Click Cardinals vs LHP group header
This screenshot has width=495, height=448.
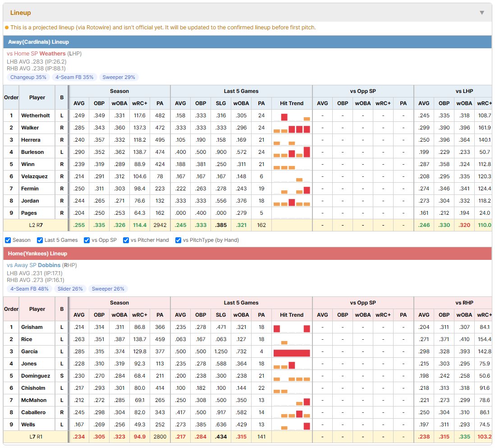[x=453, y=91]
